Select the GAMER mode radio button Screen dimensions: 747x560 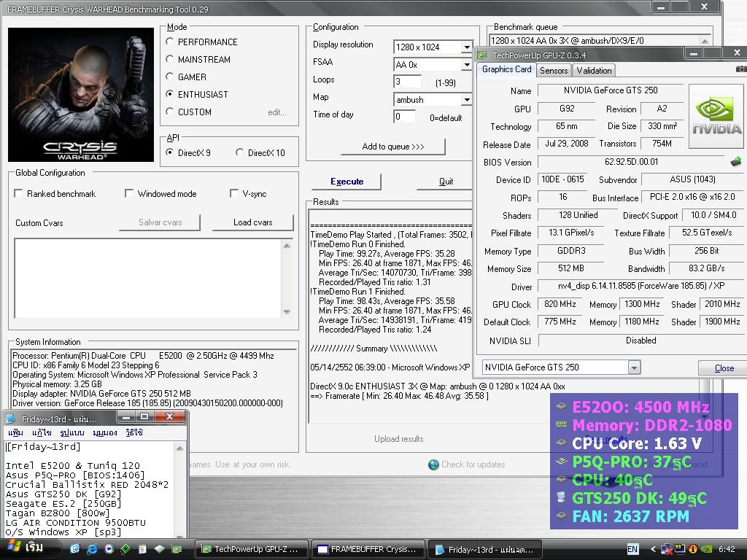point(169,76)
